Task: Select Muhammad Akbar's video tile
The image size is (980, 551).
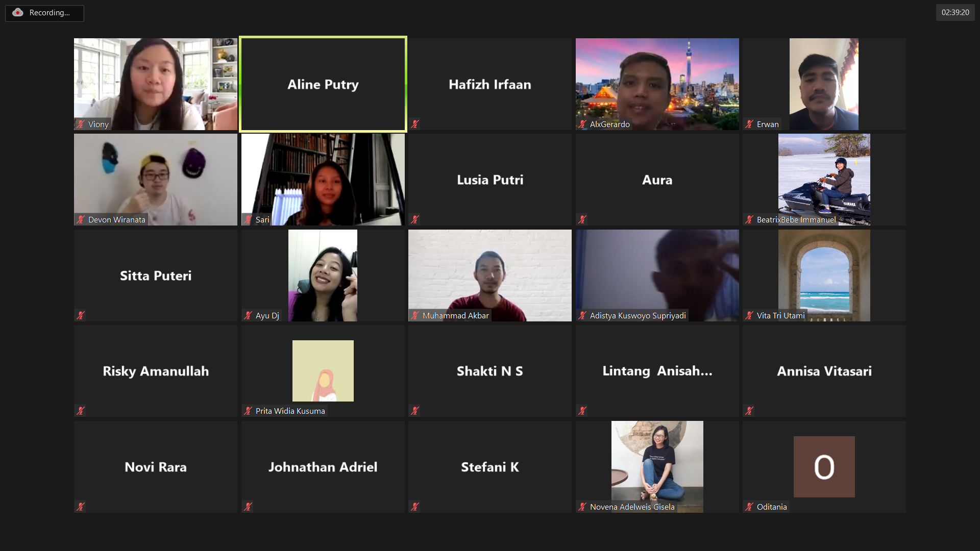Action: (x=490, y=275)
